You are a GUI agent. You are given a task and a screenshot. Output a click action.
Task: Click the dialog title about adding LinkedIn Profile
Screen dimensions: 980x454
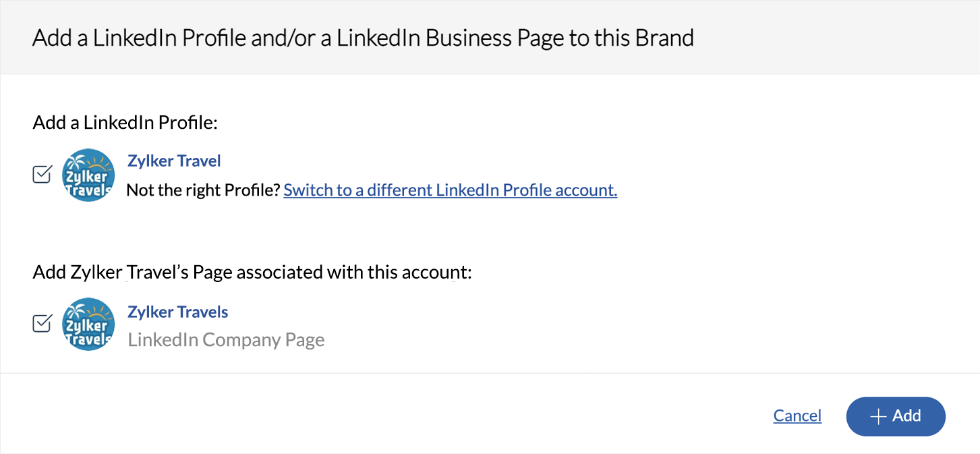coord(363,38)
